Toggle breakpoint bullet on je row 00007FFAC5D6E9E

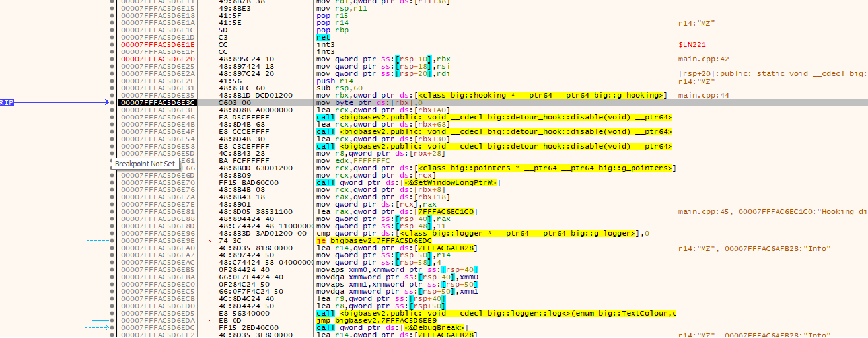(x=112, y=241)
